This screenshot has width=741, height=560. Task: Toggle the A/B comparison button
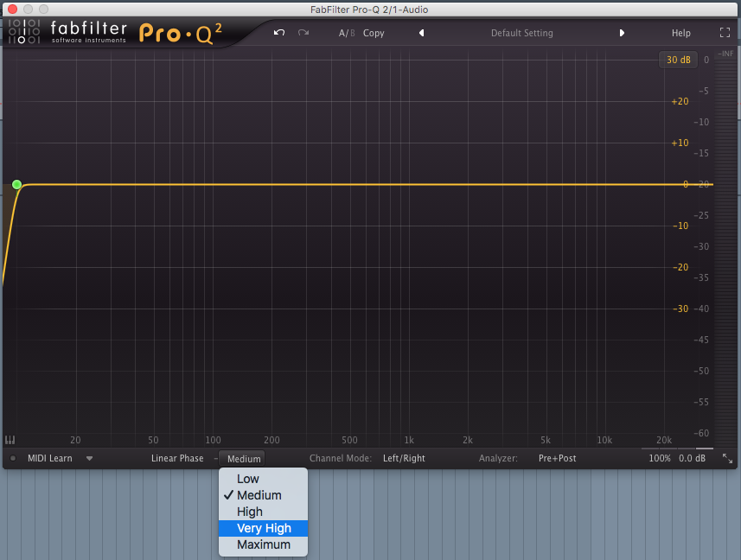(347, 33)
